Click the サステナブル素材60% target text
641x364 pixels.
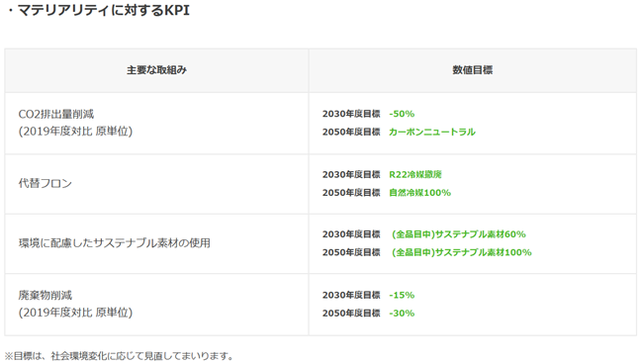pyautogui.click(x=459, y=234)
